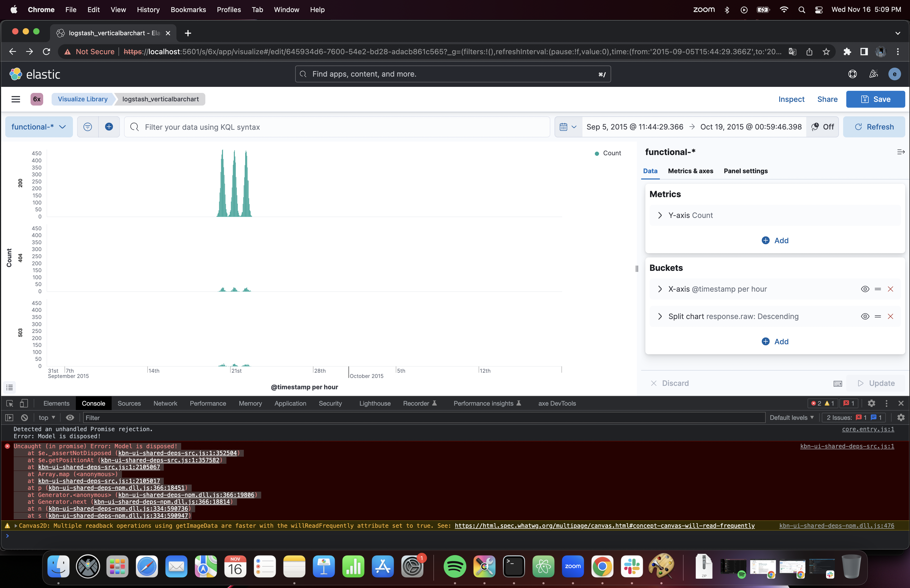Toggle the console live expression eye icon

pos(70,418)
